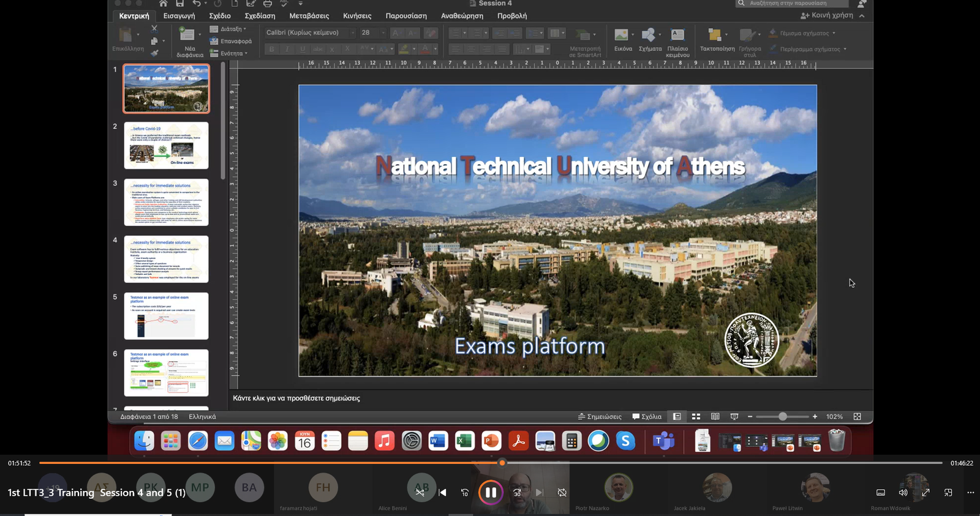
Task: Expand the Calibri font name dropdown
Action: (353, 32)
